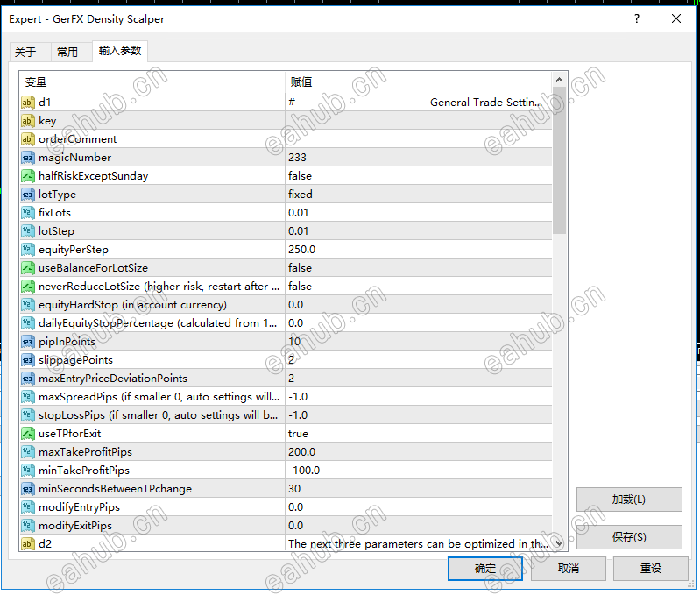Click the string icon beside d1
The image size is (700, 595).
[28, 103]
